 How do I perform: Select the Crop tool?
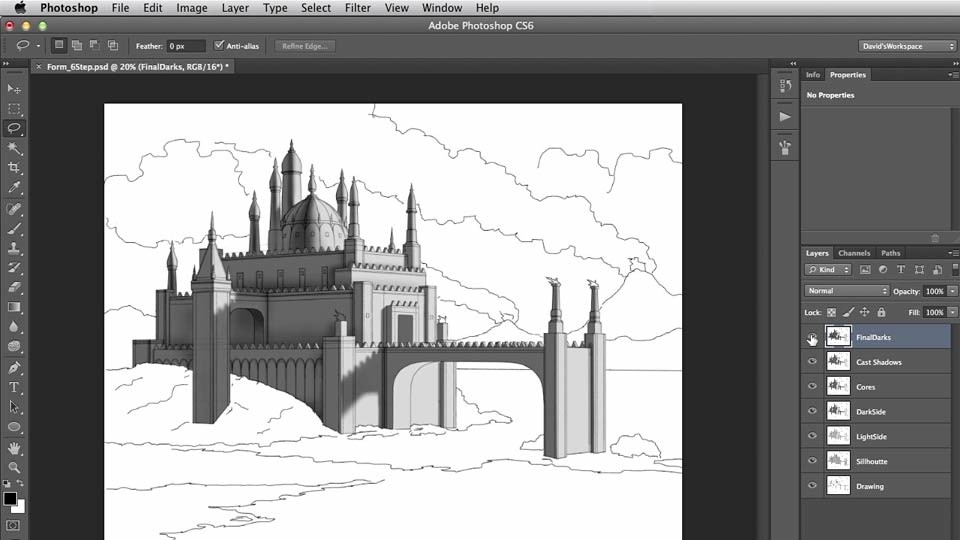pyautogui.click(x=14, y=167)
